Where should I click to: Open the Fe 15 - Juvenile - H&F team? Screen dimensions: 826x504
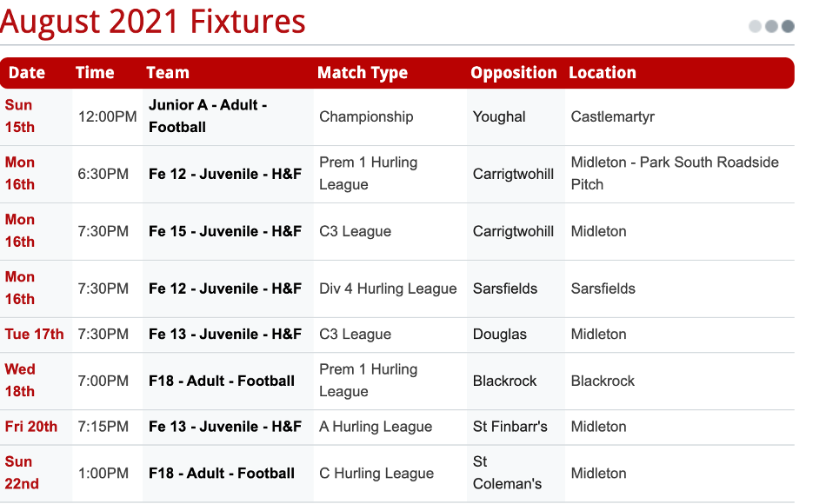[225, 231]
